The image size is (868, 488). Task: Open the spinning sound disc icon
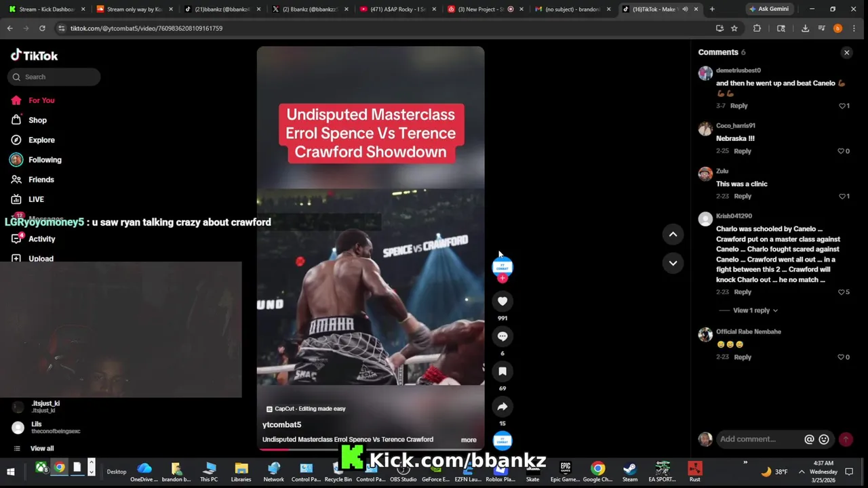(x=502, y=441)
